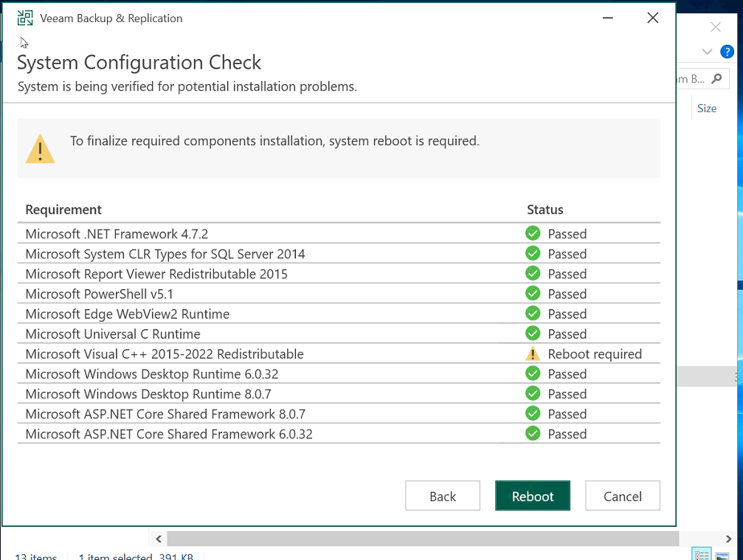The image size is (743, 560).
Task: Click green check icon for ASP.NET Core 6.0.32
Action: click(x=533, y=433)
